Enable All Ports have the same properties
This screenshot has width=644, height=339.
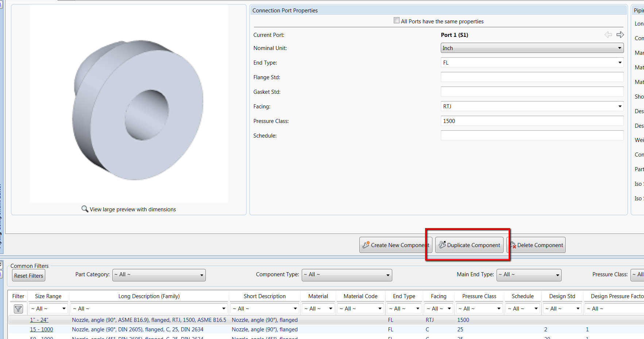(x=397, y=20)
